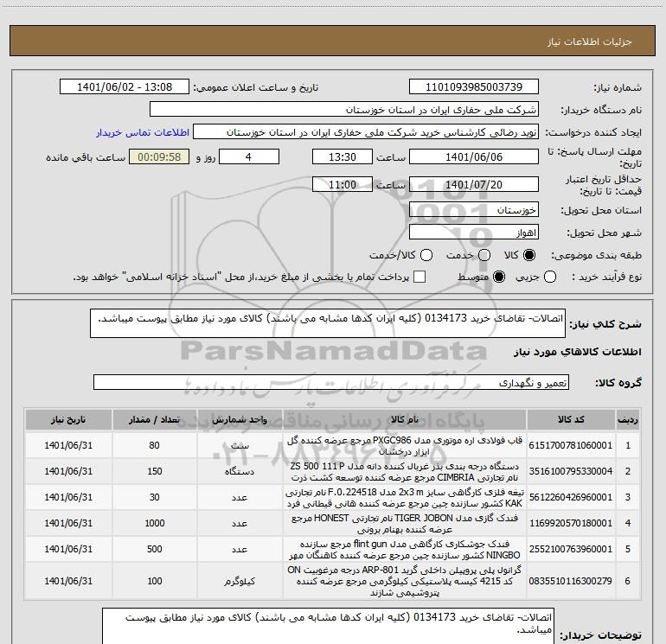The width and height of the screenshot is (666, 644).
Task: Click the ردیف column header
Action: [628, 420]
